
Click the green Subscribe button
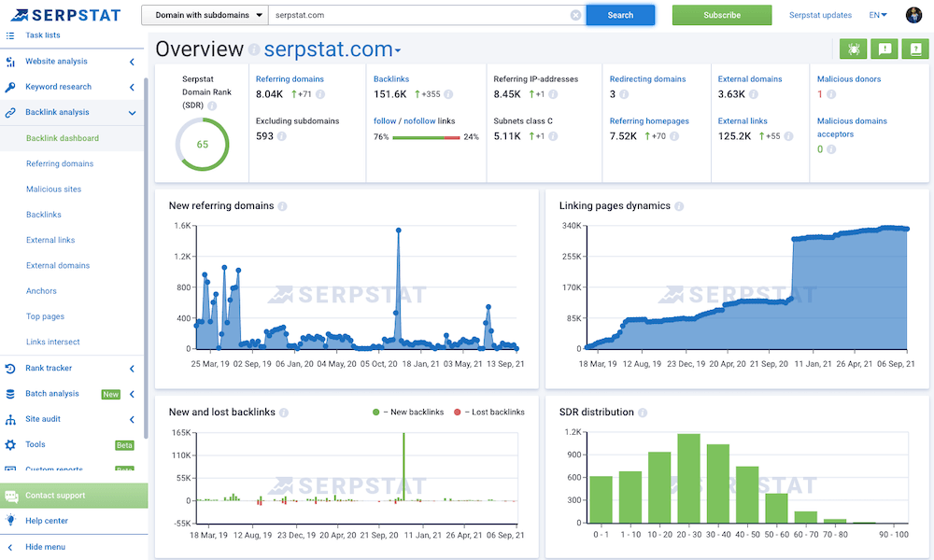722,16
